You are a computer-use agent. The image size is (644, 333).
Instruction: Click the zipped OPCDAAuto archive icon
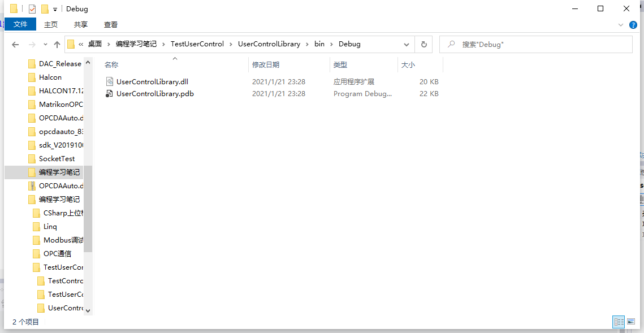pyautogui.click(x=32, y=185)
